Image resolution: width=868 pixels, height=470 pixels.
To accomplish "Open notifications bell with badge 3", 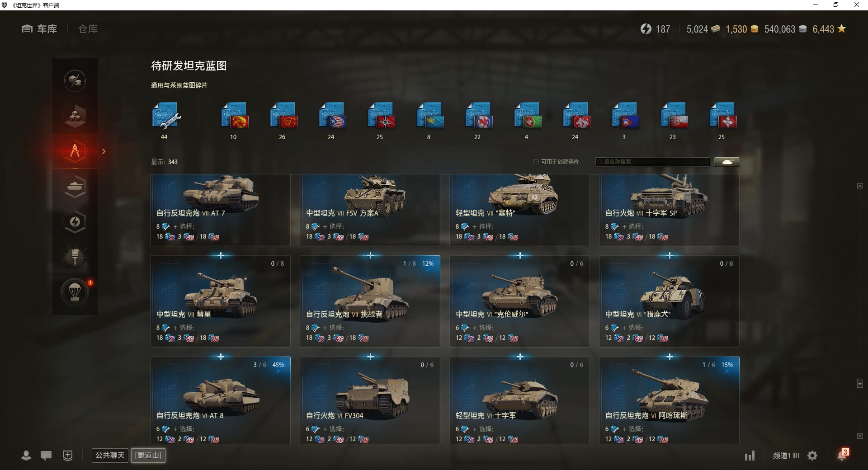I will 842,455.
